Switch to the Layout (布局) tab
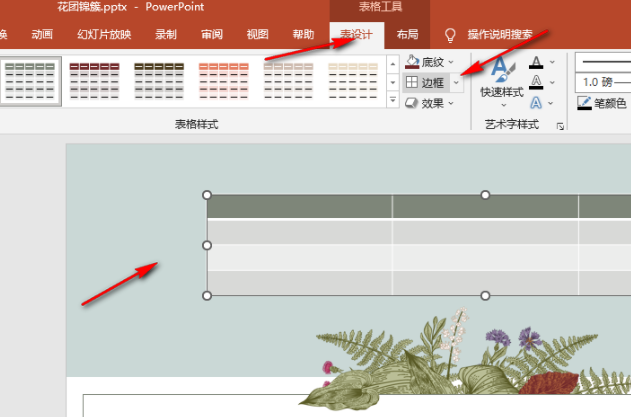The height and width of the screenshot is (417, 631). pos(408,35)
